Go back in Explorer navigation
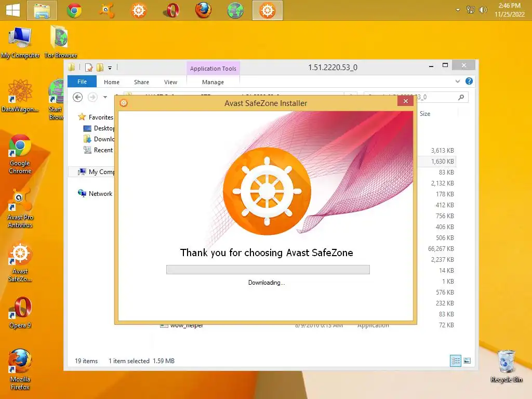 click(78, 97)
